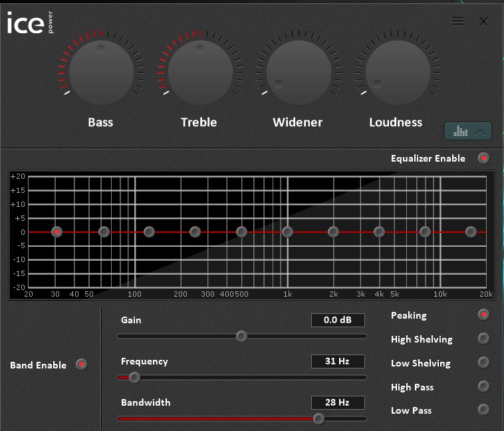Click the Bass label
This screenshot has height=431, width=504.
[100, 122]
